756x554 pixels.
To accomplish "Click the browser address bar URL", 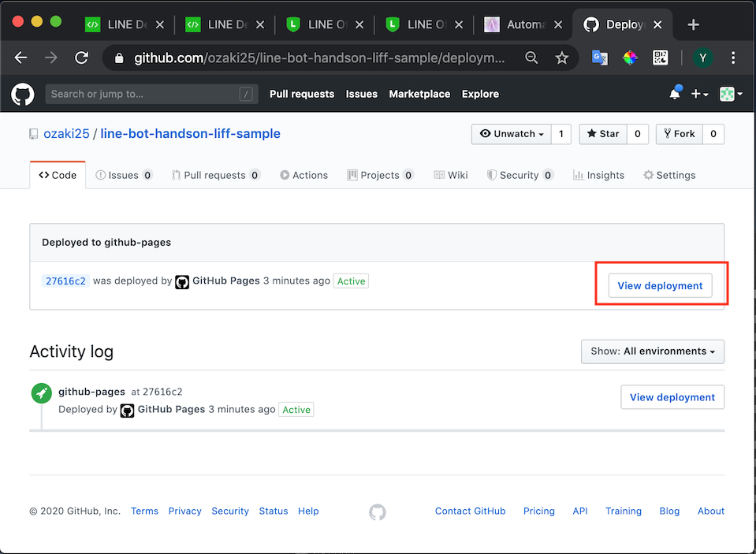I will (x=319, y=58).
